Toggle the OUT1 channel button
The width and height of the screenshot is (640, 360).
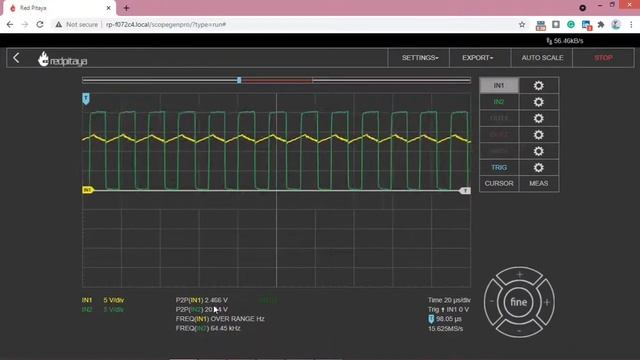499,118
